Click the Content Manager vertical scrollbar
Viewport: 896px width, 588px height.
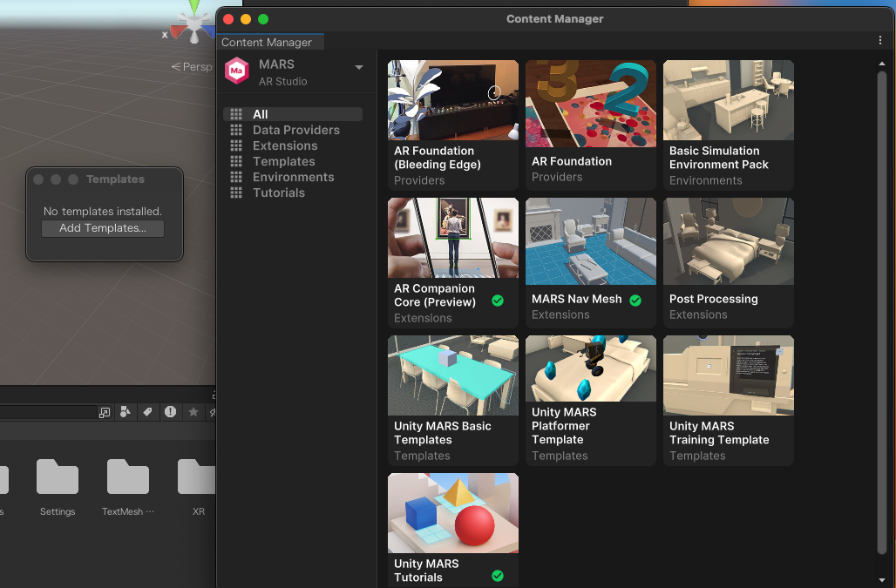click(x=882, y=312)
